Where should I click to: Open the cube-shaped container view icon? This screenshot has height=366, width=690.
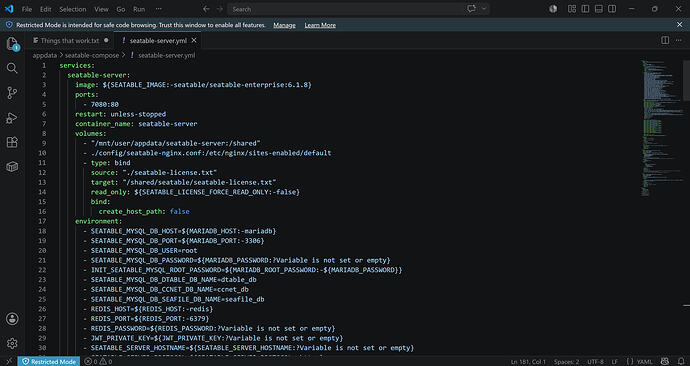[x=12, y=167]
